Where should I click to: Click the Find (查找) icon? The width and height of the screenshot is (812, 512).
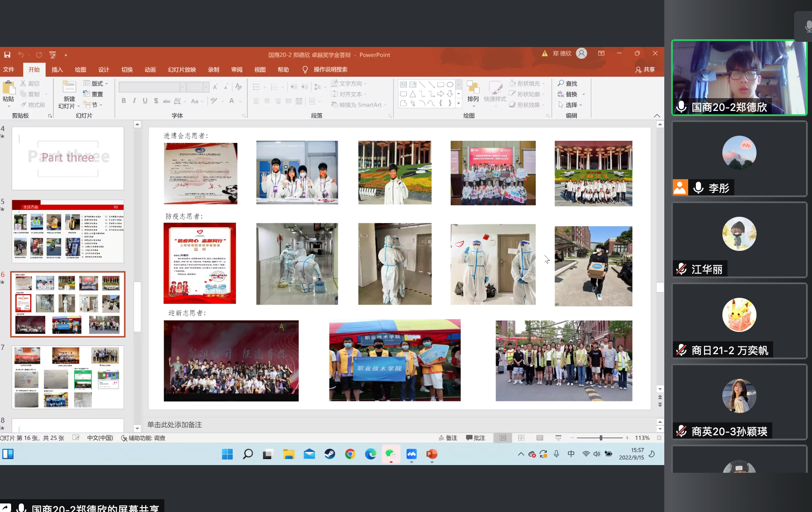(567, 84)
